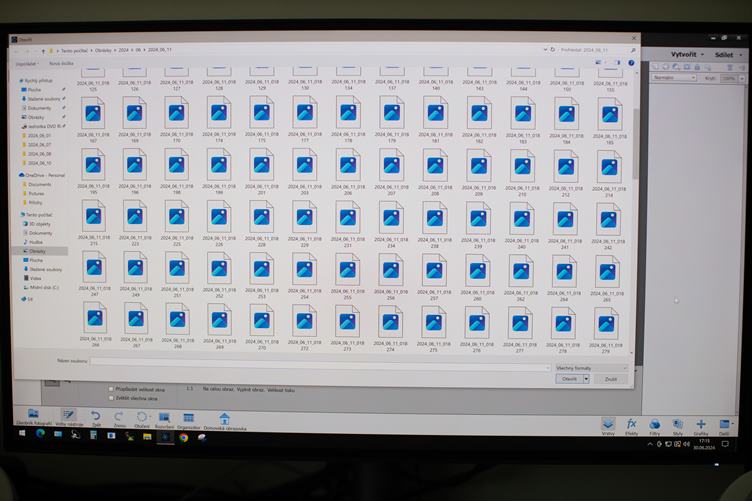Rotate image with Otočení icon
The height and width of the screenshot is (501, 752).
coord(141,419)
